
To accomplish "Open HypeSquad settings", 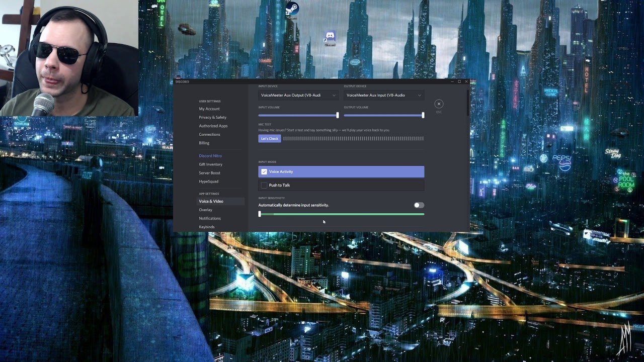I will point(209,182).
